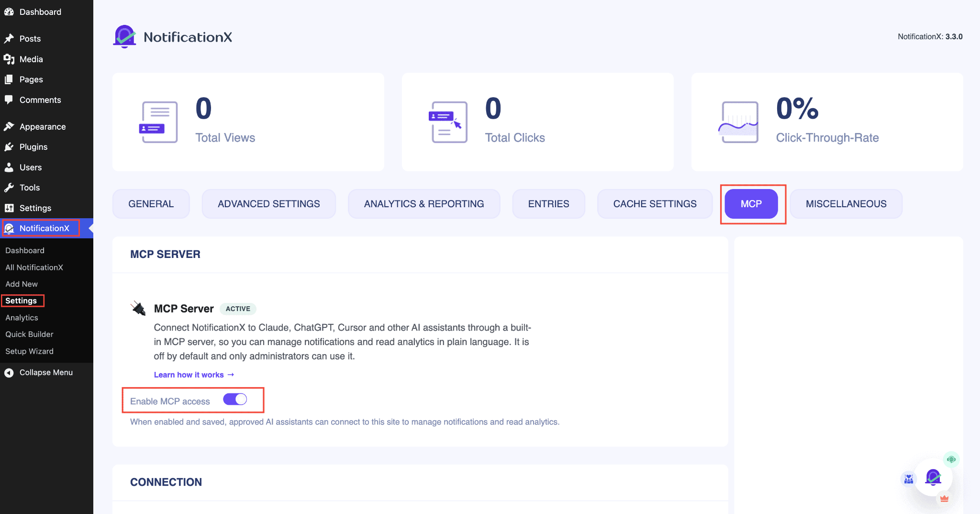Screen dimensions: 980x514
Task: Click the Enable MCP access label
Action: click(170, 401)
